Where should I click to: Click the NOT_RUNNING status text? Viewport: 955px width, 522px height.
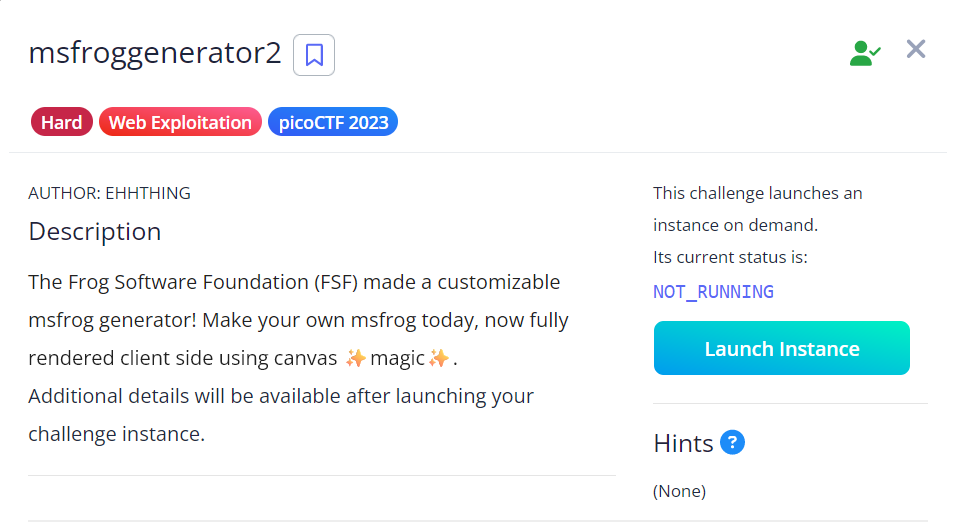[x=713, y=292]
